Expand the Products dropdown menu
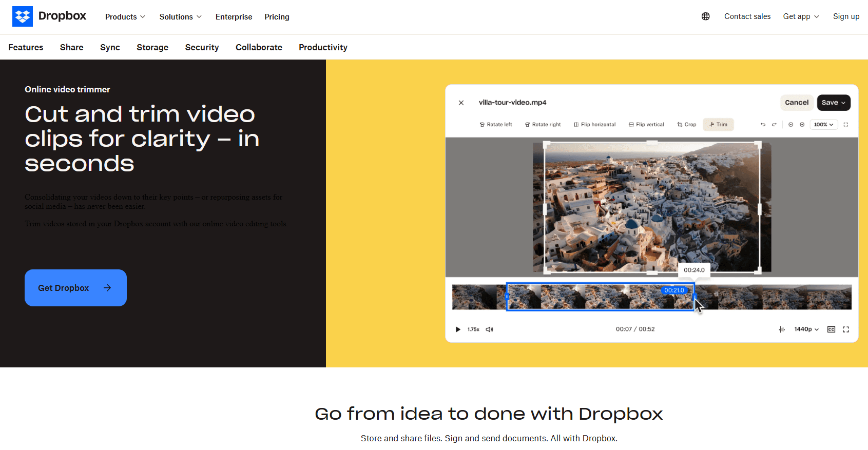Screen dimensions: 868x450 point(125,17)
